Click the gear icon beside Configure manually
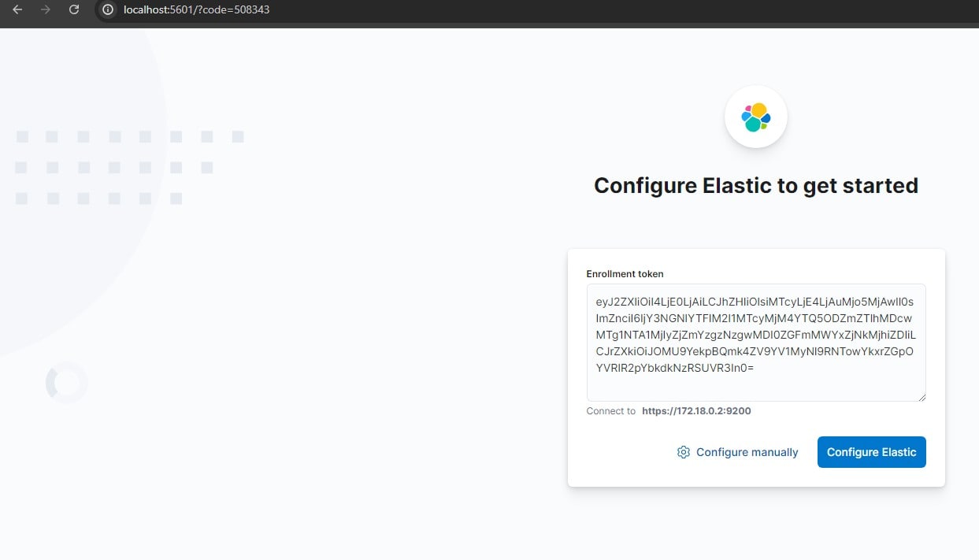 click(684, 452)
